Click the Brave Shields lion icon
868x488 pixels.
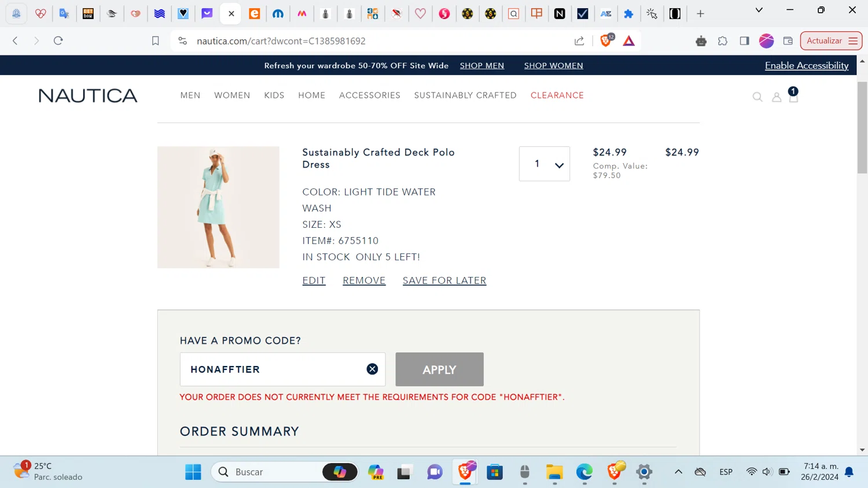(606, 40)
